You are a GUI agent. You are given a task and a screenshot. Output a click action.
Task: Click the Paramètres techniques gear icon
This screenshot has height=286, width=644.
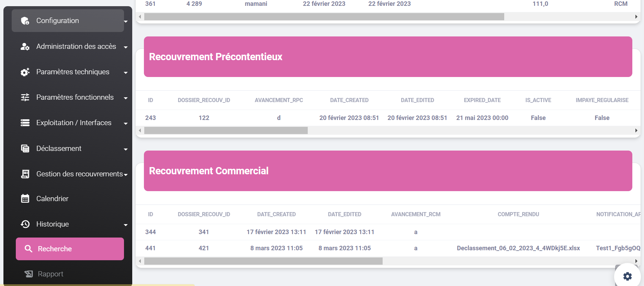tap(25, 72)
